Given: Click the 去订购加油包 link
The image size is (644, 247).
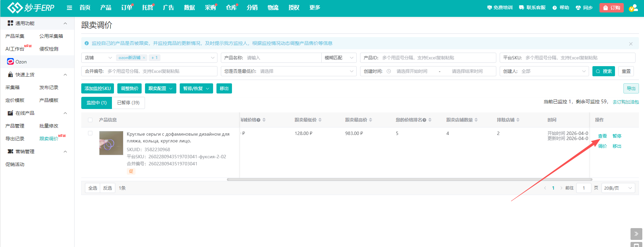Looking at the screenshot, I should pyautogui.click(x=625, y=102).
